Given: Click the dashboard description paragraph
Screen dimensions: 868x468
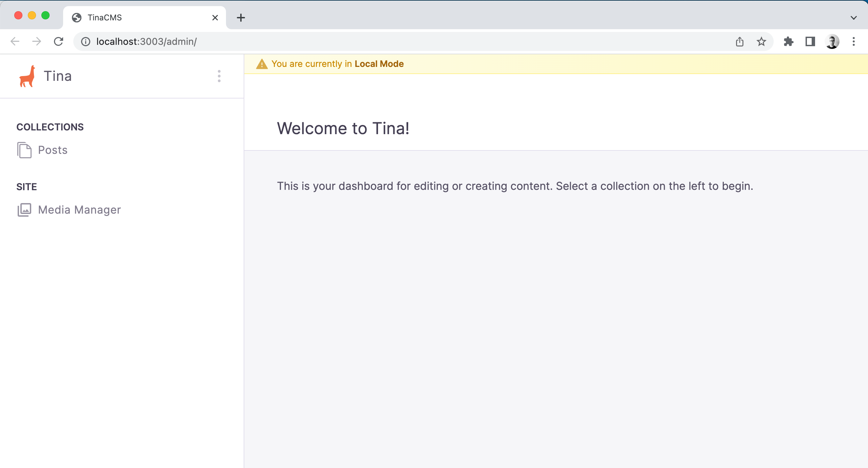Looking at the screenshot, I should 515,186.
